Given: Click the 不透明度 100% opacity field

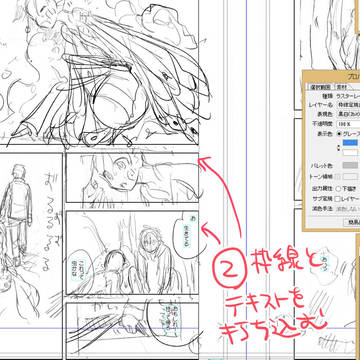Looking at the screenshot, I should click(x=348, y=124).
